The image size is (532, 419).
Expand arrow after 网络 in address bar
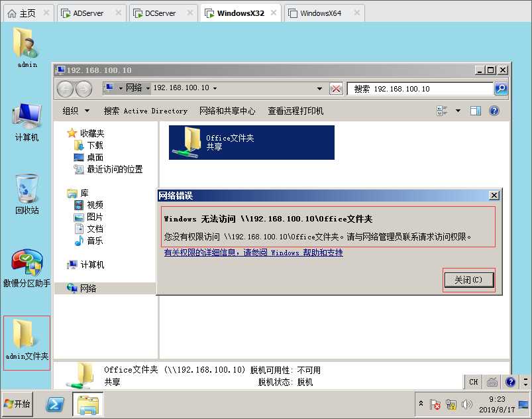[x=148, y=88]
